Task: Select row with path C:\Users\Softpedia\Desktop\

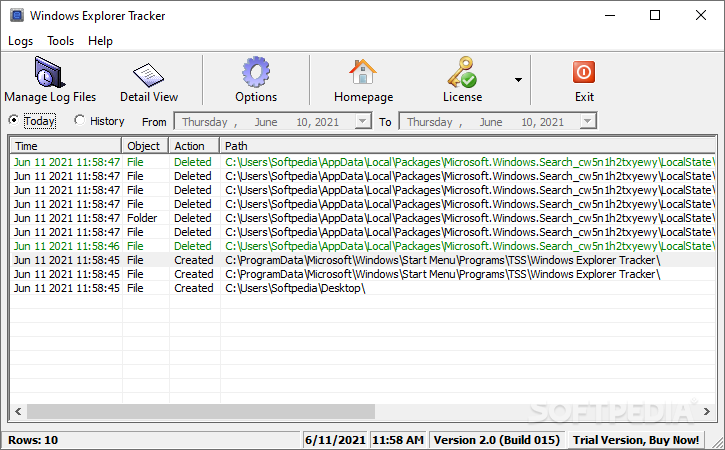Action: 363,288
